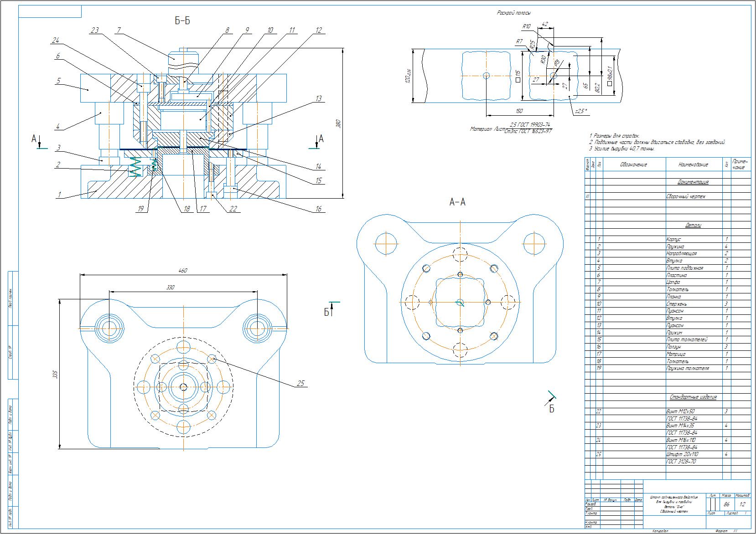Select the 460 width dimension value
Image resolution: width=756 pixels, height=534 pixels.
pos(182,271)
